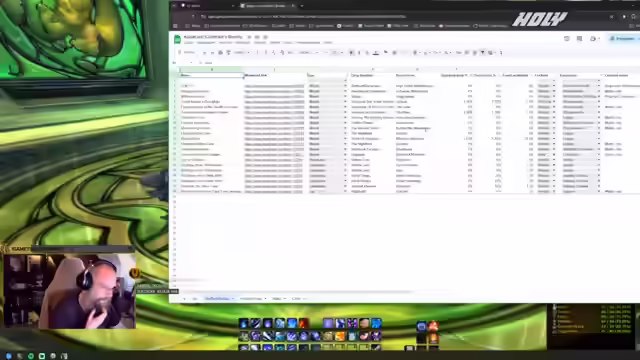The width and height of the screenshot is (640, 360).
Task: Open the Google Sheets home logo
Action: [177, 39]
